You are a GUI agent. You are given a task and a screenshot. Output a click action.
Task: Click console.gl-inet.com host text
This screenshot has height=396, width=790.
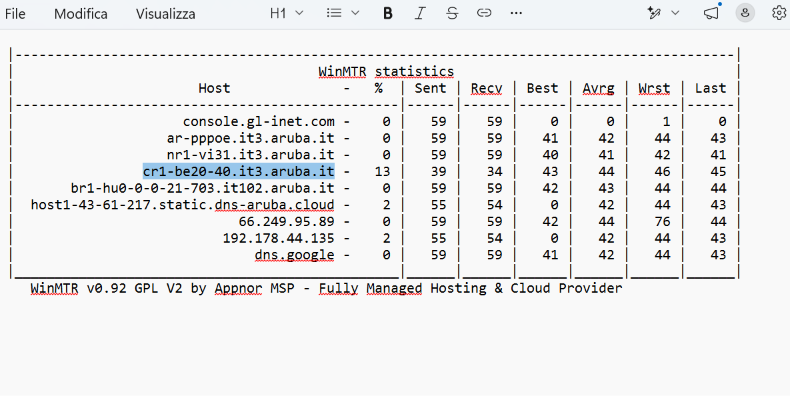pos(258,121)
